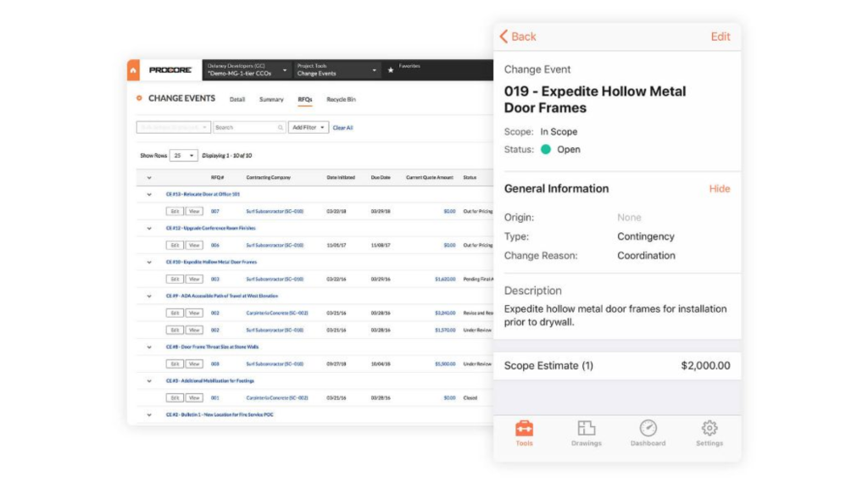868x488 pixels.
Task: Open the Dashboard gauge icon
Action: point(648,428)
